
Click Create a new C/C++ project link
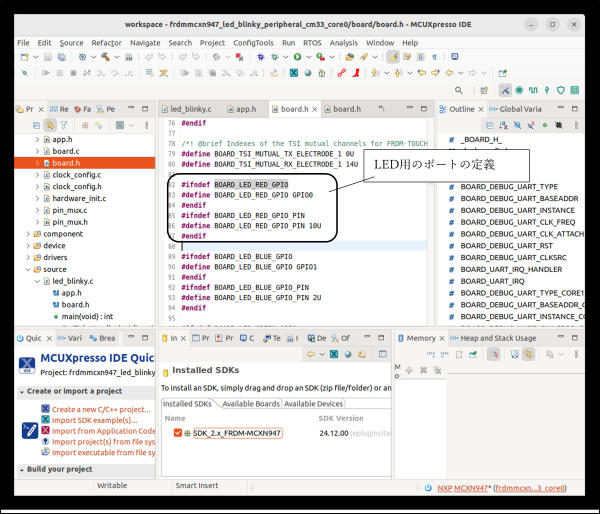(x=103, y=408)
